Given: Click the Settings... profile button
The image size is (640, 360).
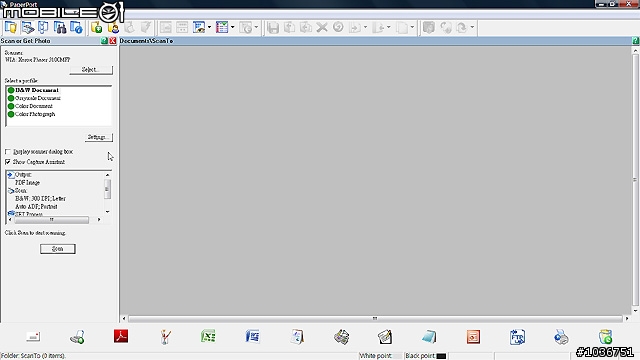Looking at the screenshot, I should click(99, 137).
